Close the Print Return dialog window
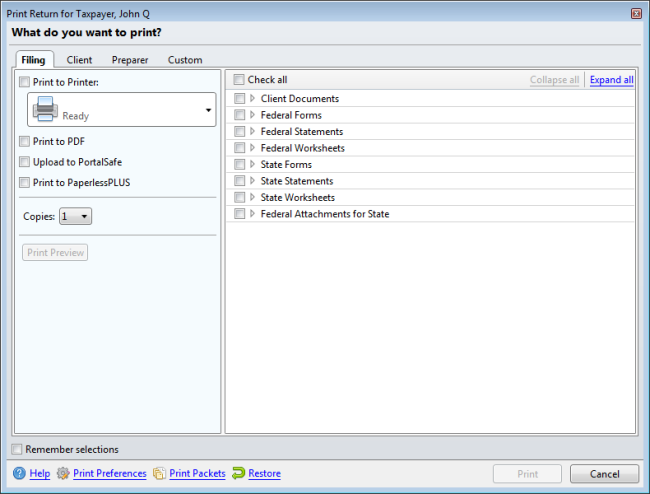 (x=636, y=13)
